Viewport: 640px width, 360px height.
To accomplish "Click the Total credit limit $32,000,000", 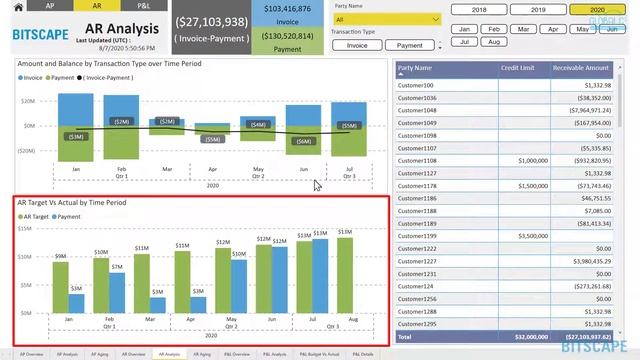I will (x=531, y=337).
